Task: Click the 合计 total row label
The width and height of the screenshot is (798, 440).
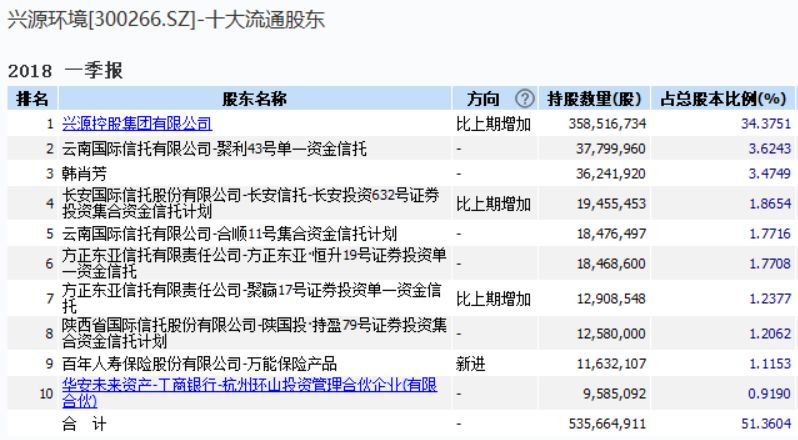Action: tap(84, 423)
